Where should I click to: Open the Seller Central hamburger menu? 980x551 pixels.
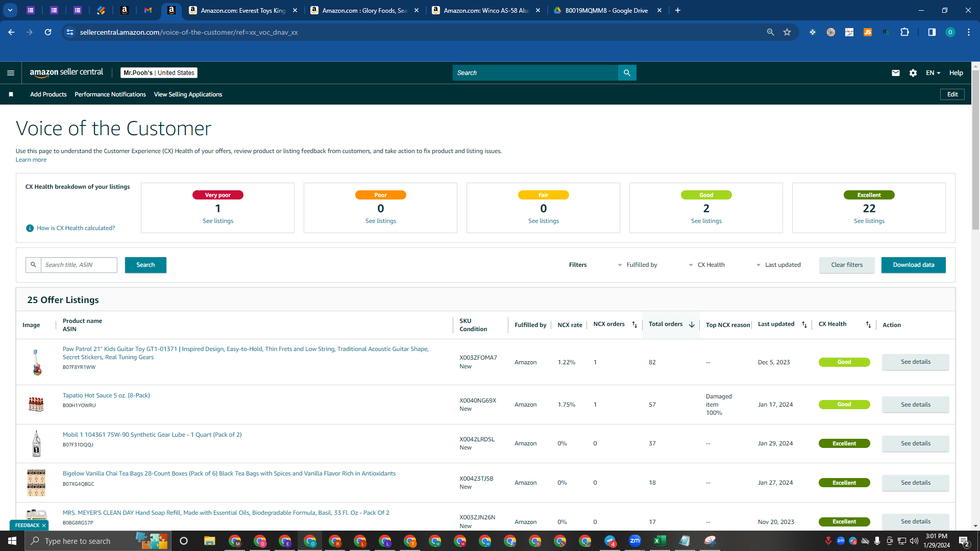click(11, 73)
